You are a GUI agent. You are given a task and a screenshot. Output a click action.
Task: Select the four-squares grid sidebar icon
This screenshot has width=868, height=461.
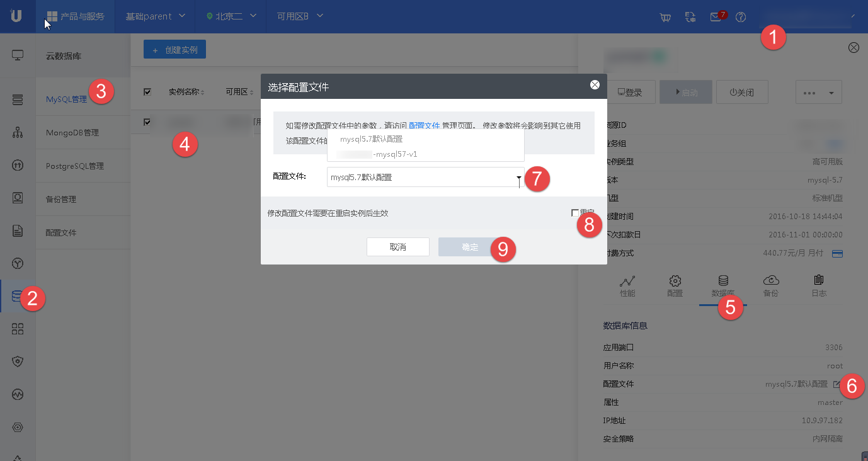18,329
